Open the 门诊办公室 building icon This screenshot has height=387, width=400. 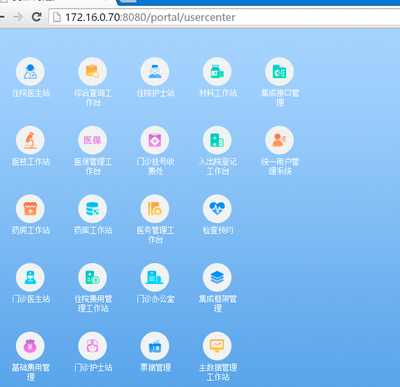[x=155, y=278]
